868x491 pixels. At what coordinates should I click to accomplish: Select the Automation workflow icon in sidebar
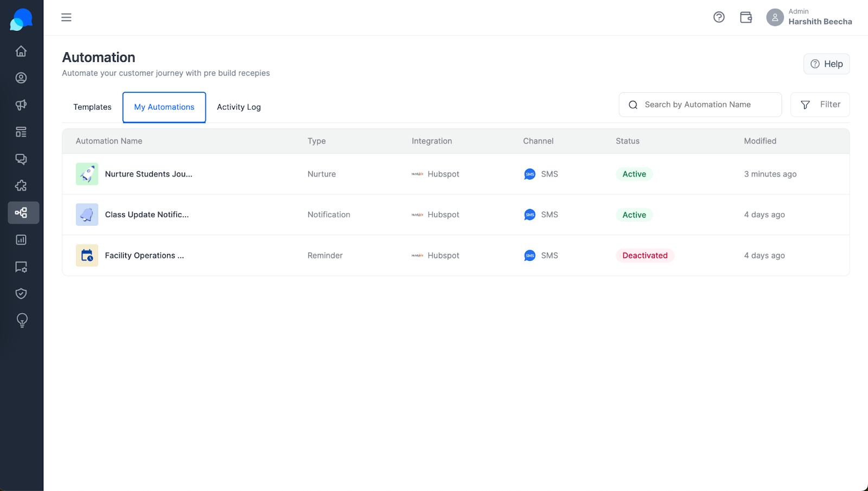[x=23, y=213]
